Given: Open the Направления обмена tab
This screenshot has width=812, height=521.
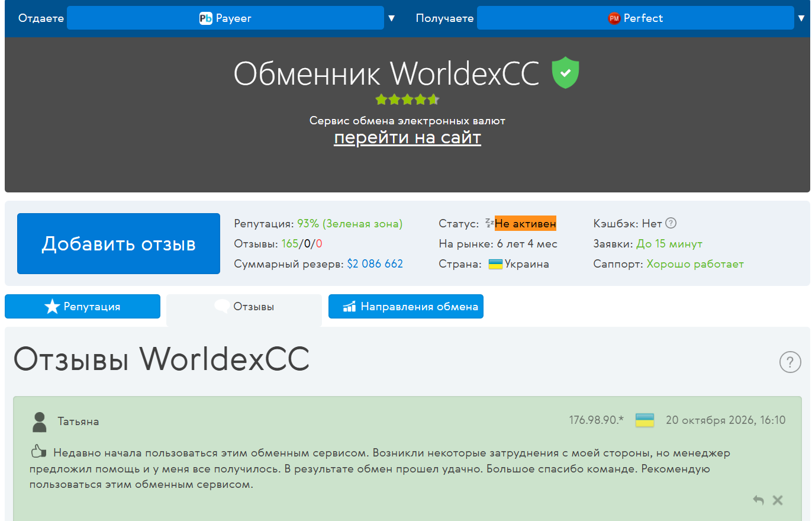Looking at the screenshot, I should (x=406, y=307).
